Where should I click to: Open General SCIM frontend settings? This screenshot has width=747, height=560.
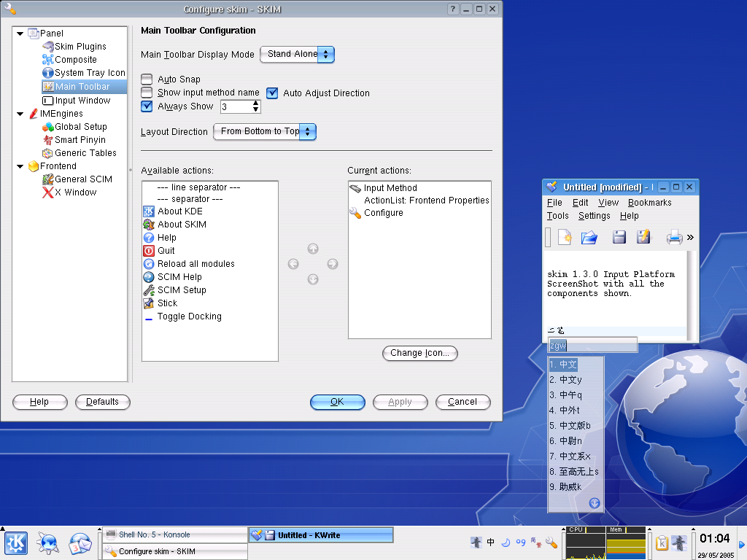(x=77, y=179)
